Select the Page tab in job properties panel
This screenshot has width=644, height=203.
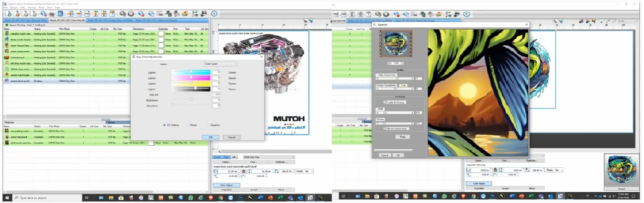pos(227,157)
